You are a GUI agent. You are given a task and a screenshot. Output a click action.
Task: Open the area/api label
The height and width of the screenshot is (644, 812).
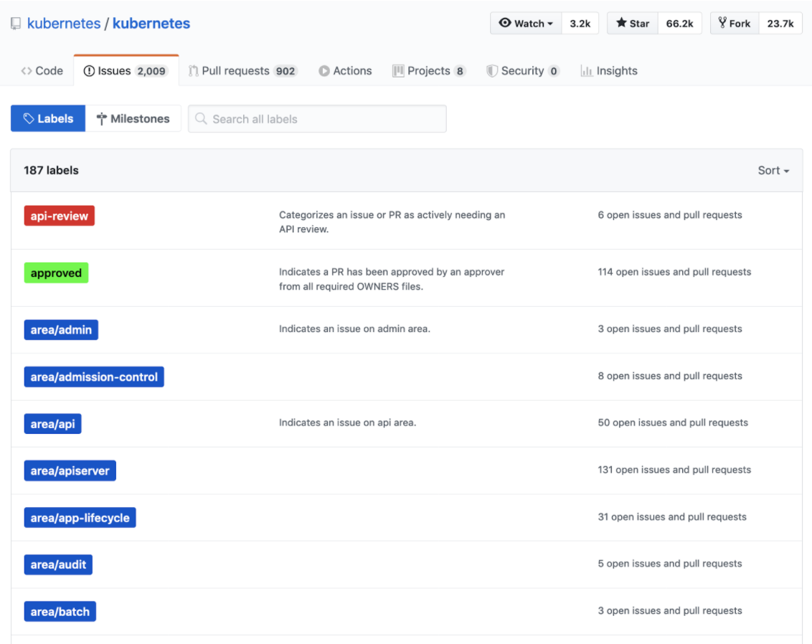(x=52, y=424)
